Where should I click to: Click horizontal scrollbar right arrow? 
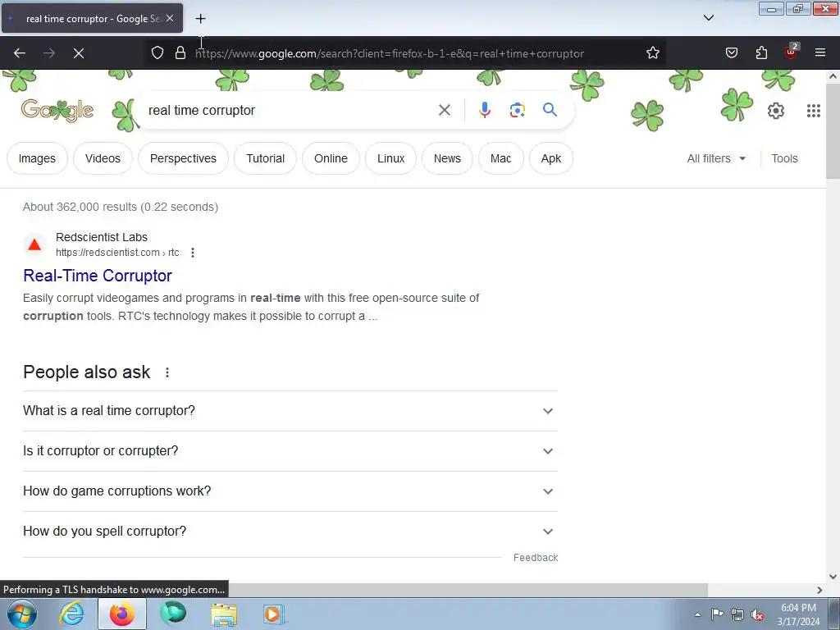[819, 590]
